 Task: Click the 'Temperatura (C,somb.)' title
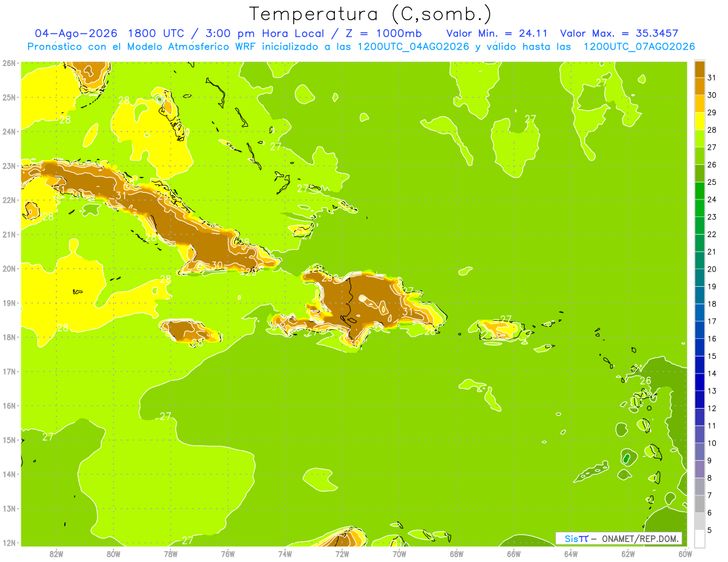371,13
